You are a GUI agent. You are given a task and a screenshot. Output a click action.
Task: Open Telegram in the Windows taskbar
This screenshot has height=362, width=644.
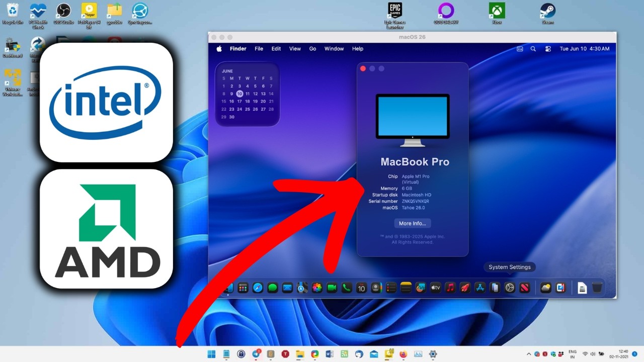[x=256, y=354]
